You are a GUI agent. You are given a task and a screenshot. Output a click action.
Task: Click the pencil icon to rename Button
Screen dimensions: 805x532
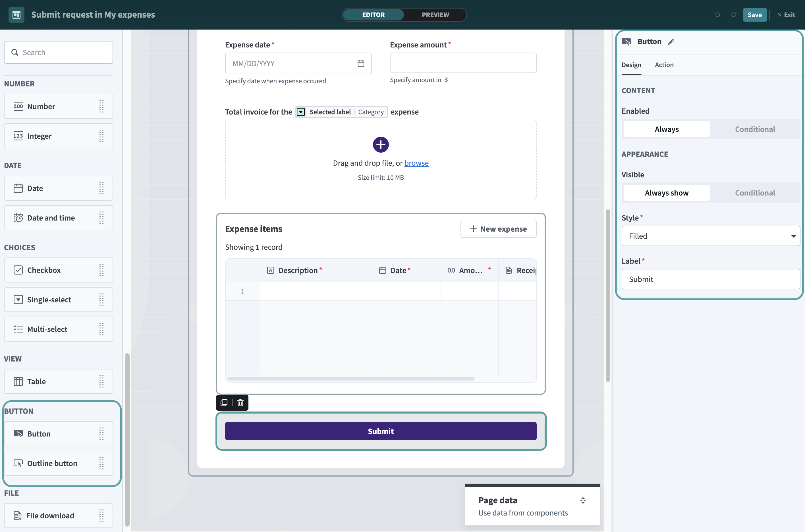click(x=671, y=42)
